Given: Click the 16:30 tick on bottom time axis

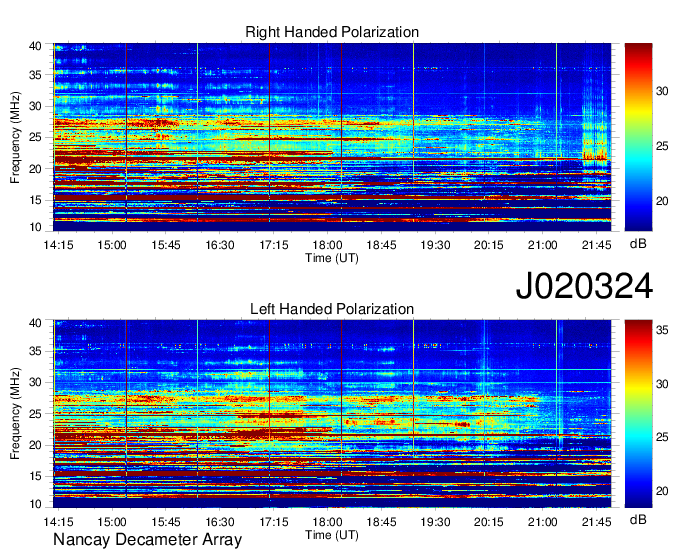Looking at the screenshot, I should (219, 522).
